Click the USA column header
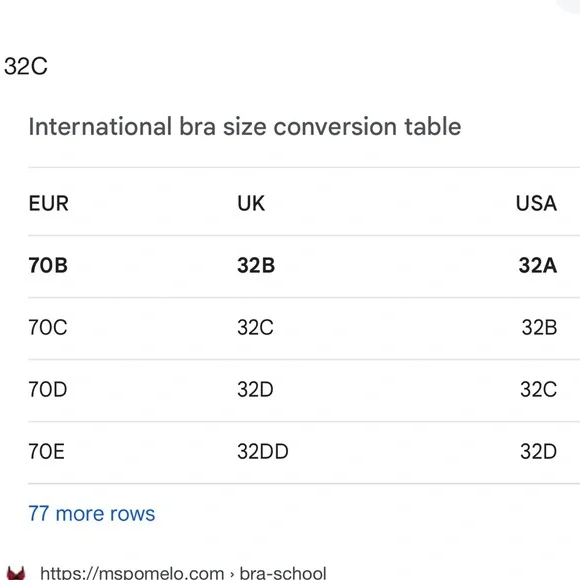This screenshot has width=580, height=580. (536, 203)
